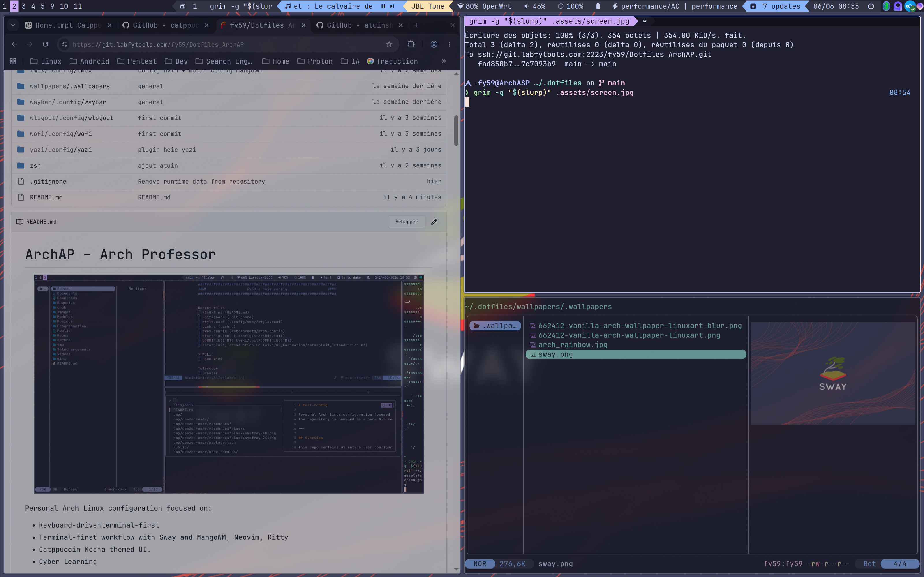This screenshot has height=577, width=924.
Task: Click the 100% brightness indicator
Action: pyautogui.click(x=571, y=6)
